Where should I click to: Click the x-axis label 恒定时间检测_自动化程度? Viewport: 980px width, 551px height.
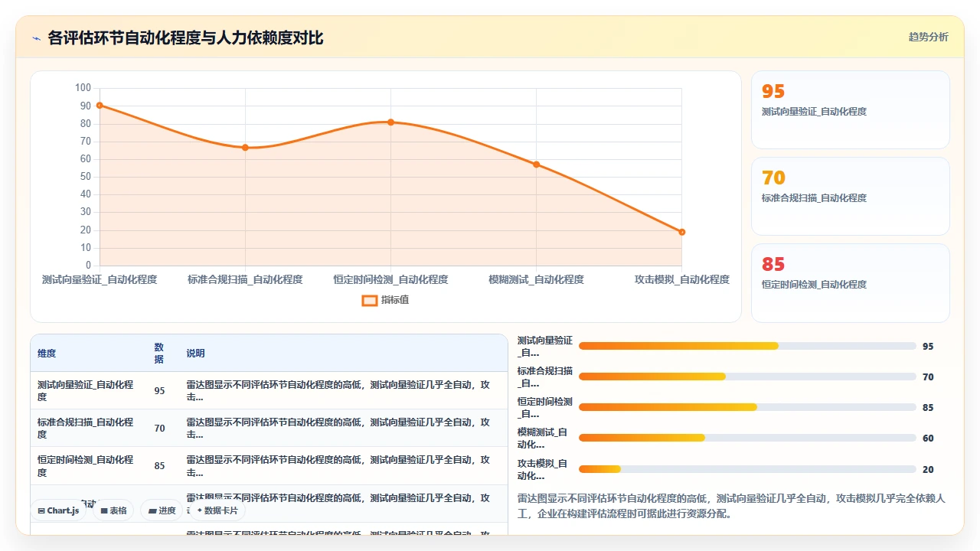390,279
